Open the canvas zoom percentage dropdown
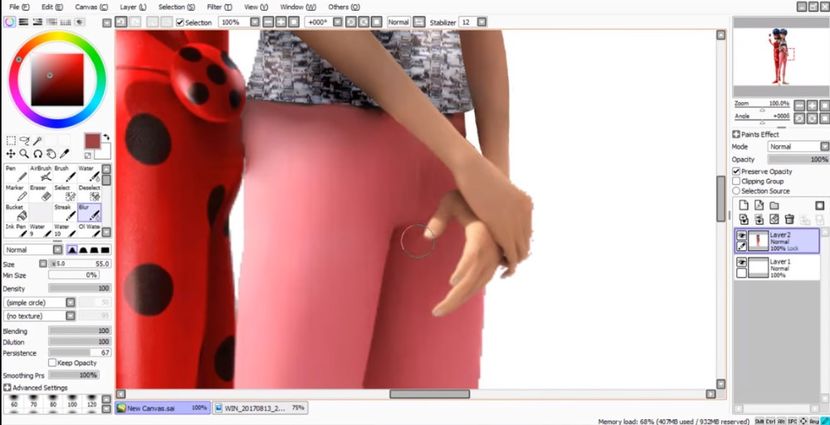Image resolution: width=830 pixels, height=425 pixels. 255,22
